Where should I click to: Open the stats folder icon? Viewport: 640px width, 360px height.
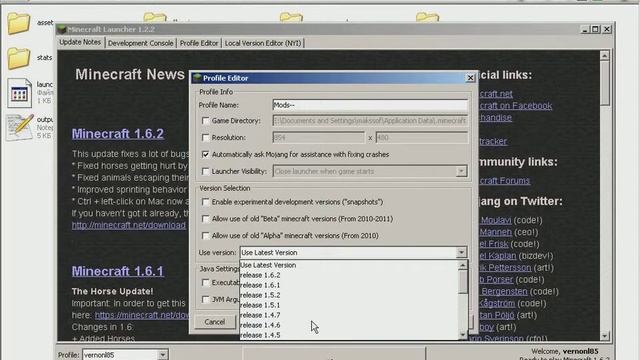click(x=18, y=58)
